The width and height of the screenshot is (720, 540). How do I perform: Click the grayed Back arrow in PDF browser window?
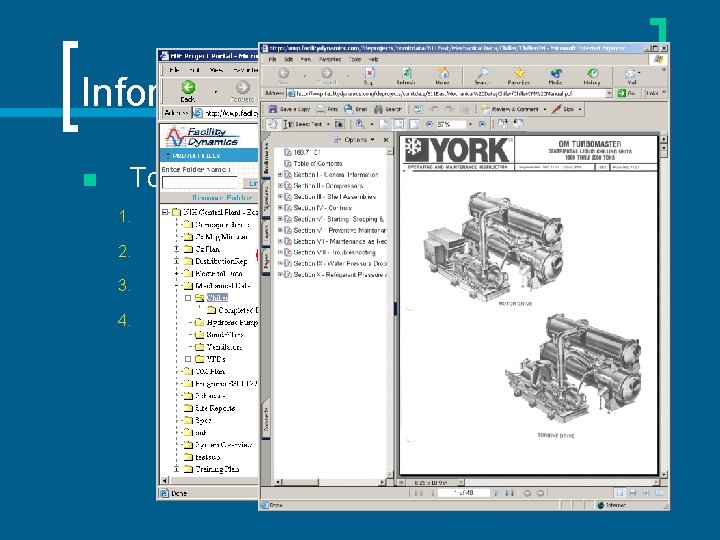[284, 73]
